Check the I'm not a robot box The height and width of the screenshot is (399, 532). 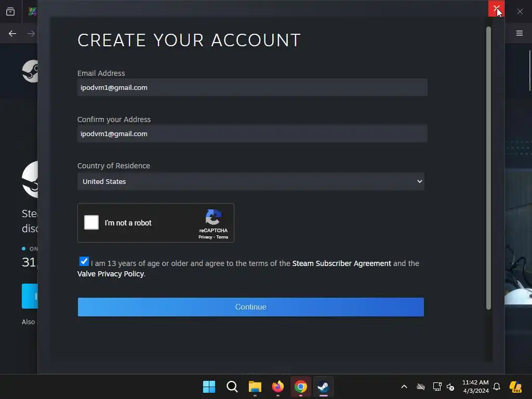point(91,222)
